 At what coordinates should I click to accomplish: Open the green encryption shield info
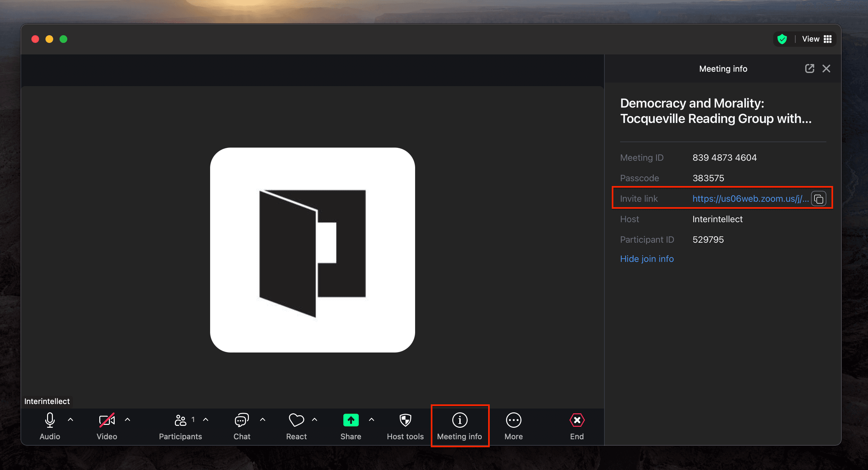[x=782, y=39]
